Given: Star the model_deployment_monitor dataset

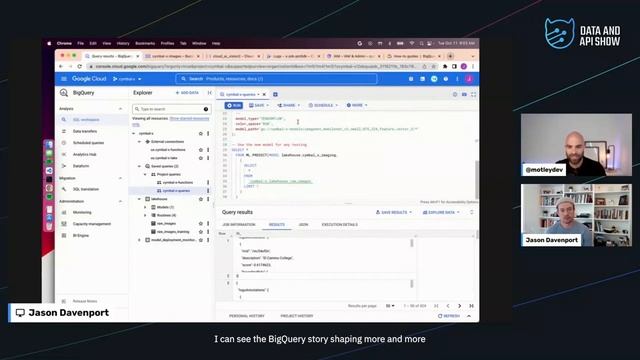Looking at the screenshot, I should point(200,240).
